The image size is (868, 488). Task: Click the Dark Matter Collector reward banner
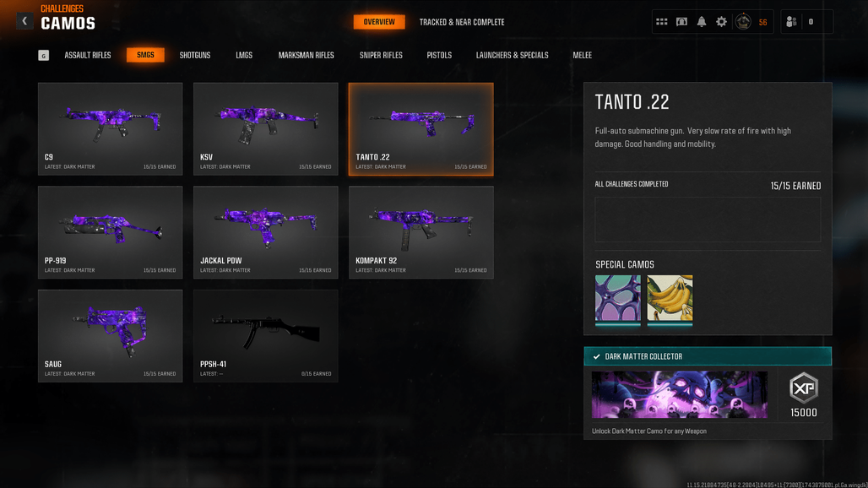point(679,394)
